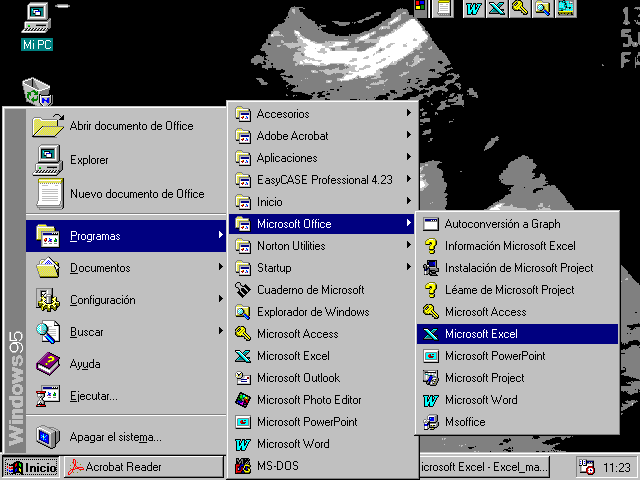Launch Microsoft Access from Programas list

point(323,334)
